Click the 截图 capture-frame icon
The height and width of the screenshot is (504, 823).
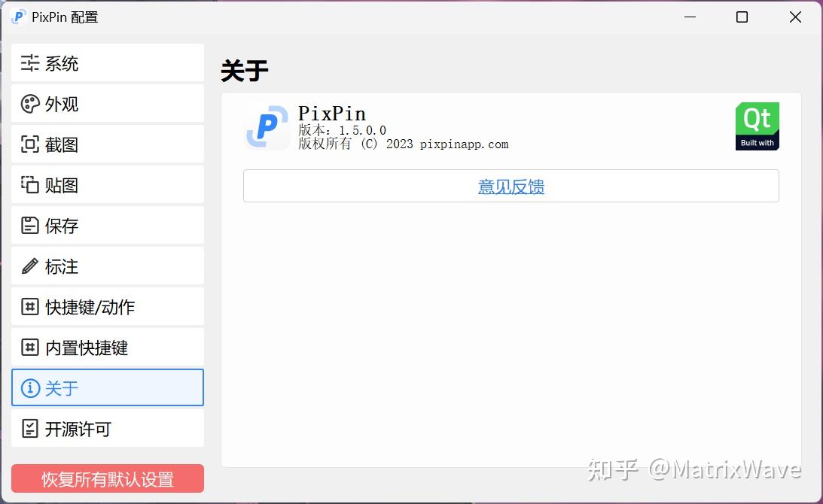coord(30,144)
